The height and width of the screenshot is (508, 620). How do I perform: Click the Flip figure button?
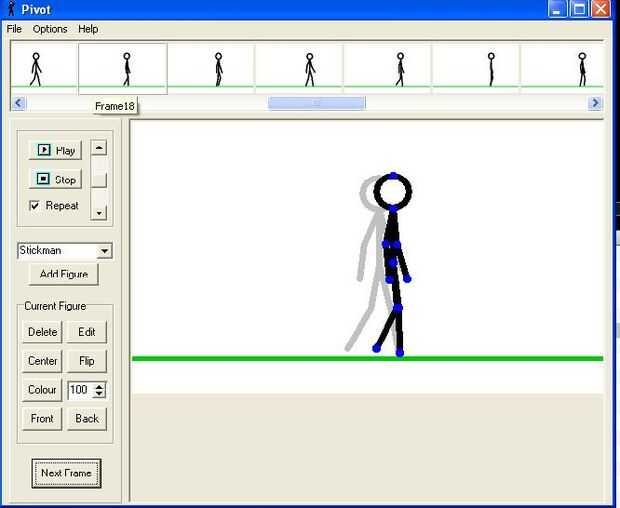click(x=87, y=361)
